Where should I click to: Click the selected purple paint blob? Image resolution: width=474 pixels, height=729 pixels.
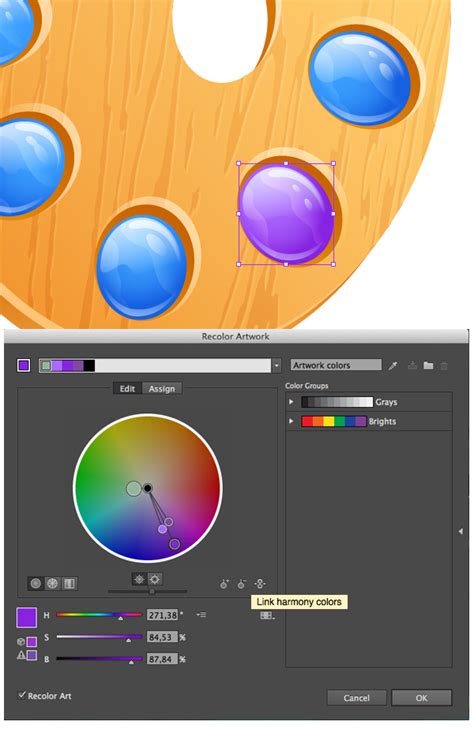tap(286, 214)
